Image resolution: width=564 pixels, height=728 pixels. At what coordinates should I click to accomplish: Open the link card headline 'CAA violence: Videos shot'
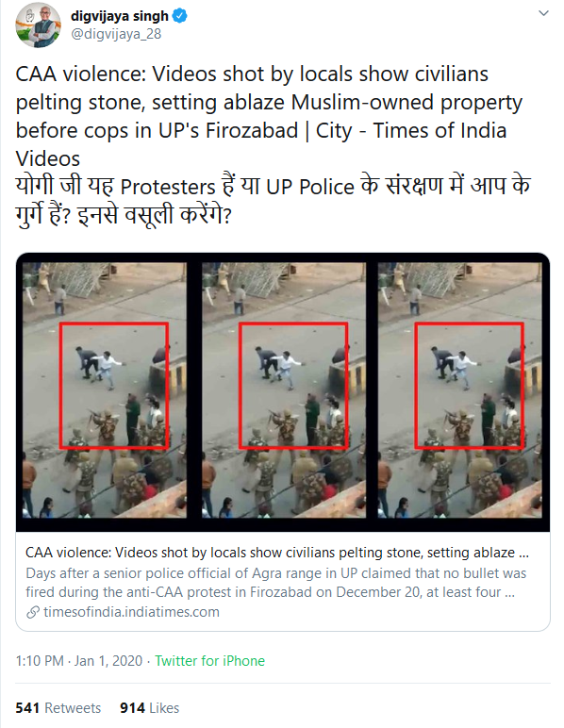(x=277, y=553)
